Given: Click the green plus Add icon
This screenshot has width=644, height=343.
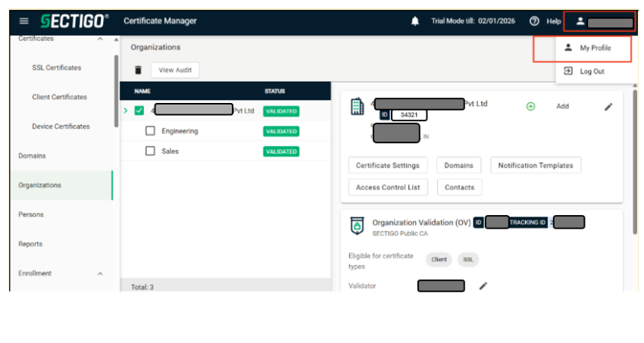Looking at the screenshot, I should click(x=530, y=107).
